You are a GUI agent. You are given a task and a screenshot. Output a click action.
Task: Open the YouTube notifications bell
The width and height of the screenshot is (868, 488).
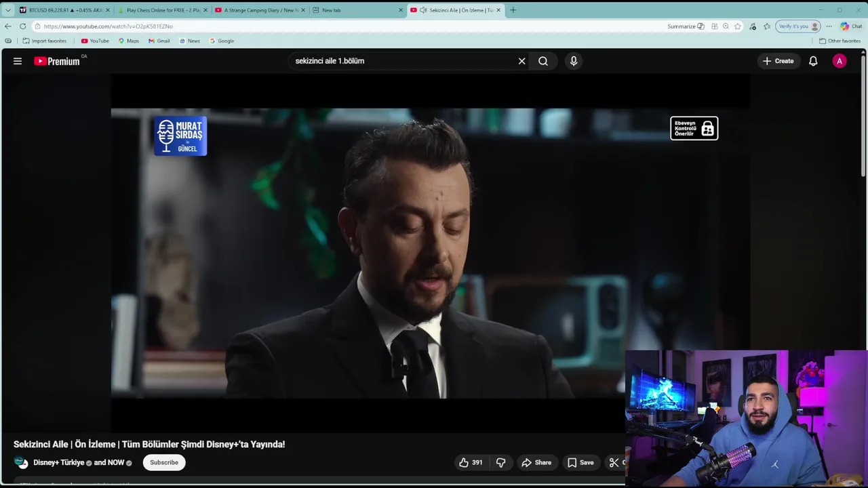point(813,61)
